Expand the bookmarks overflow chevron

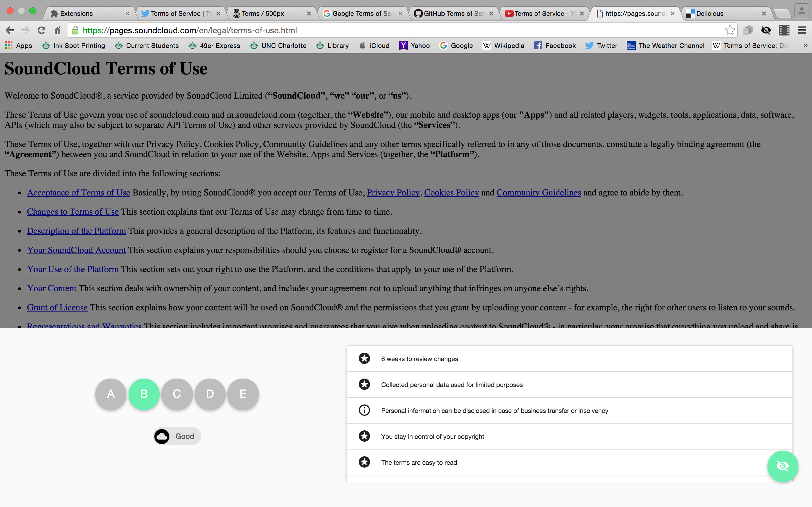(805, 45)
